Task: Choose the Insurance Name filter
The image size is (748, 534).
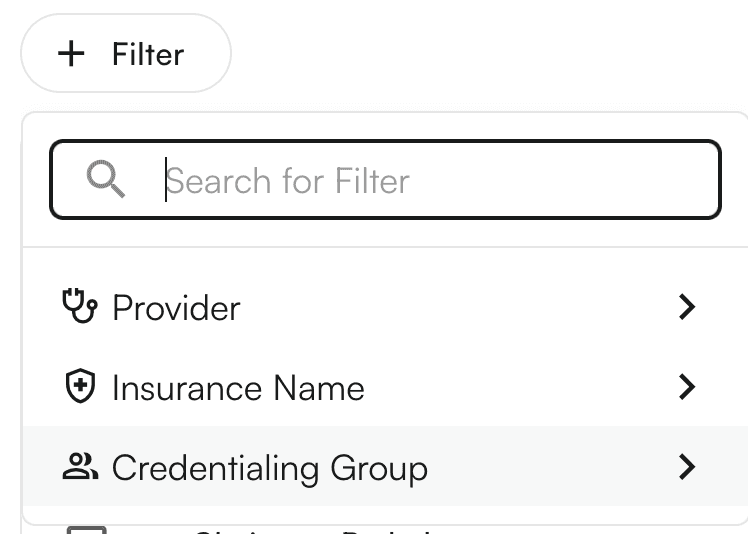Action: point(380,387)
